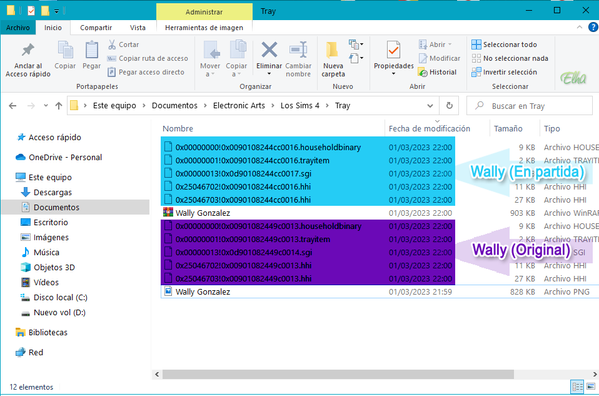This screenshot has height=396, width=599.
Task: Refresh the Tray folder view
Action: point(449,106)
